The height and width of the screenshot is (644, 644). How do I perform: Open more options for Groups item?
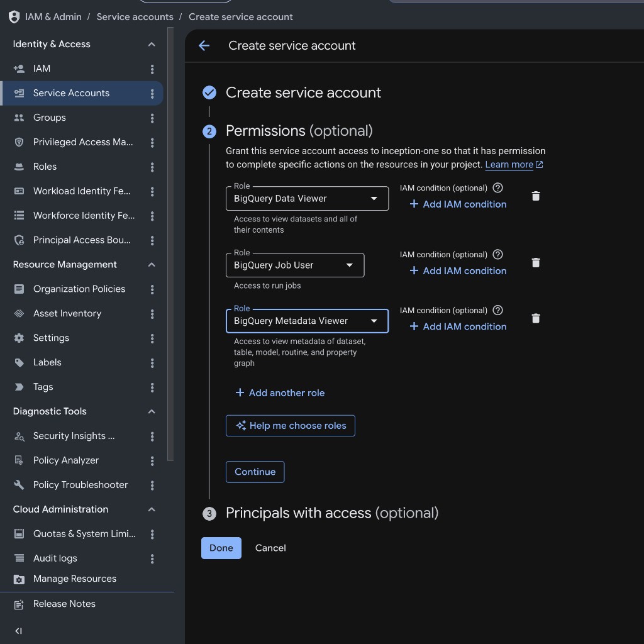click(x=152, y=118)
